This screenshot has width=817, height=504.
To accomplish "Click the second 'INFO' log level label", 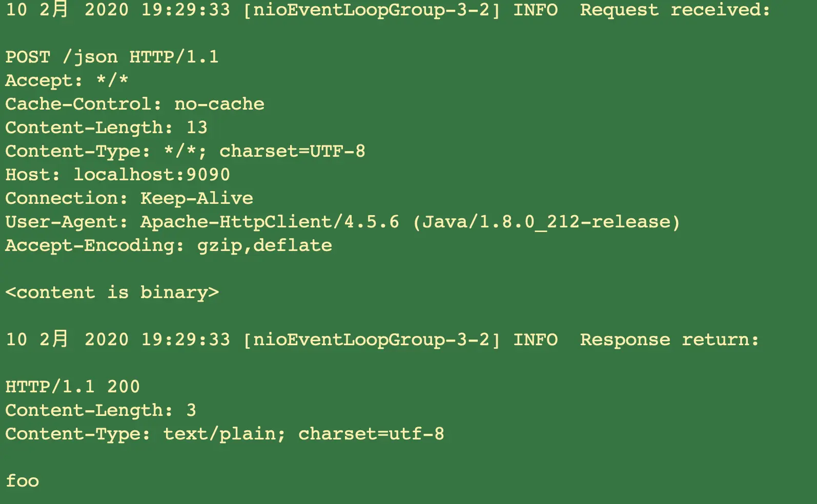I will tap(536, 340).
